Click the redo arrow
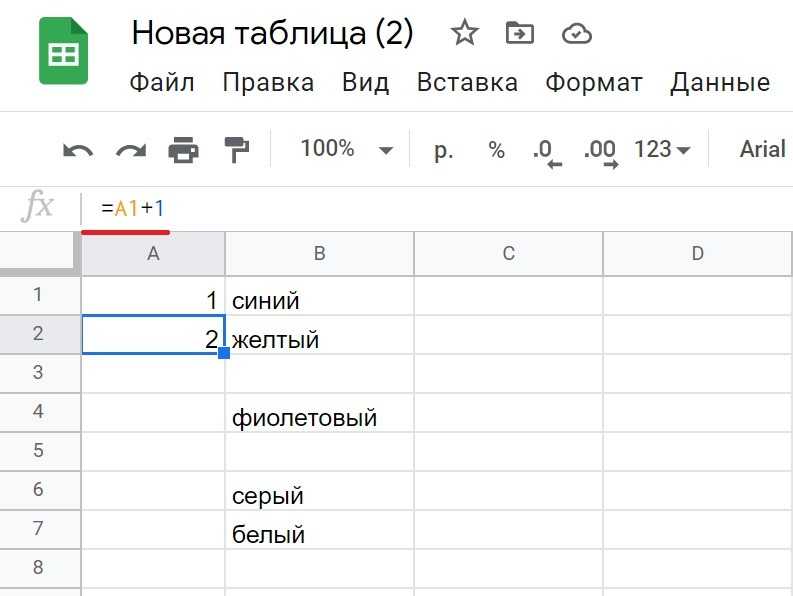Image resolution: width=793 pixels, height=596 pixels. 130,150
